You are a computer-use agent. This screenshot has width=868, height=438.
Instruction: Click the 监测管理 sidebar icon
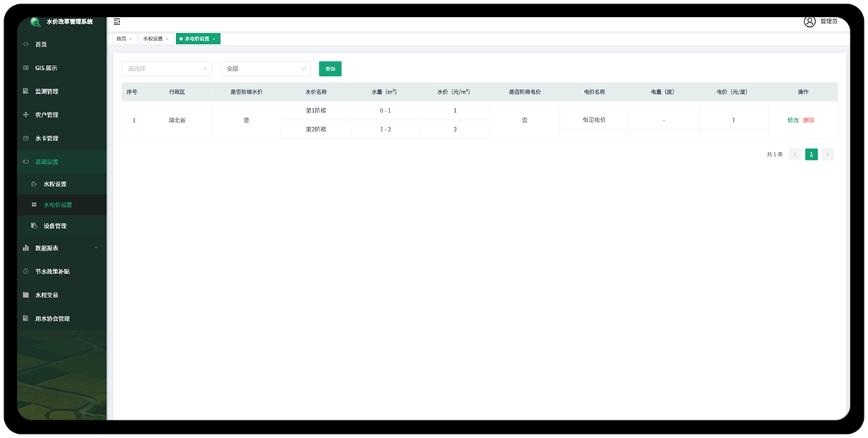point(26,91)
